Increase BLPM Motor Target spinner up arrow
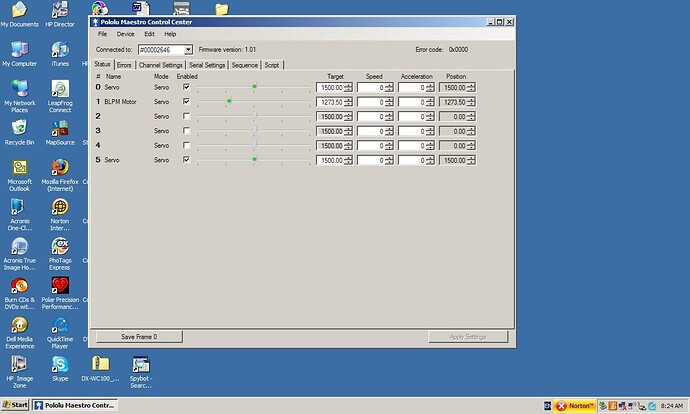Viewport: 690px width, 414px height. (348, 99)
